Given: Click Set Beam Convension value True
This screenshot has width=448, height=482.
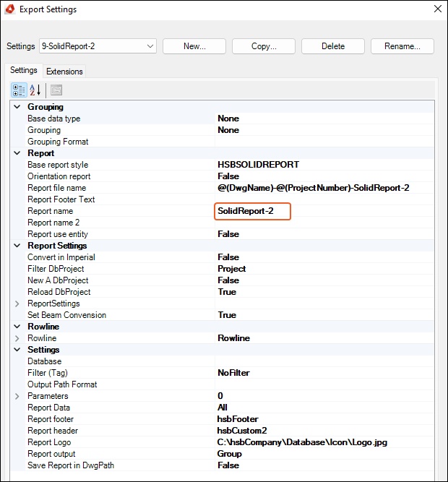Looking at the screenshot, I should point(227,315).
